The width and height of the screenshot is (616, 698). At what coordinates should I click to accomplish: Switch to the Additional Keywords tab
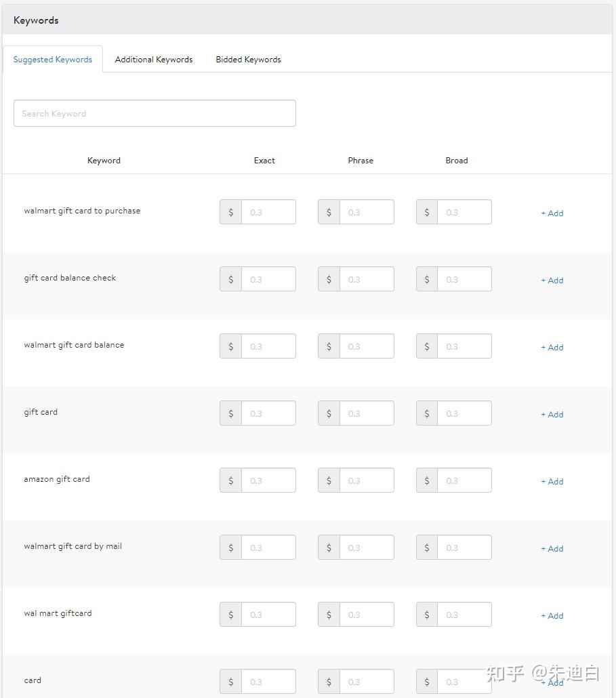154,60
